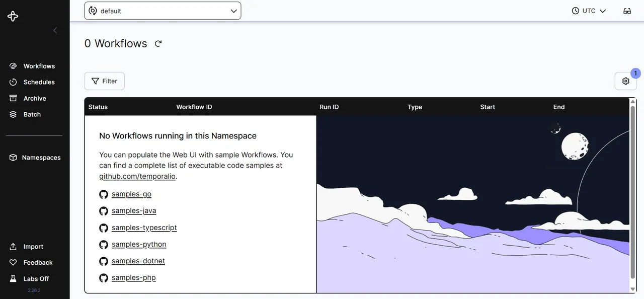This screenshot has height=299, width=644.
Task: Click the GitHub icon beside samples-php
Action: (x=104, y=278)
